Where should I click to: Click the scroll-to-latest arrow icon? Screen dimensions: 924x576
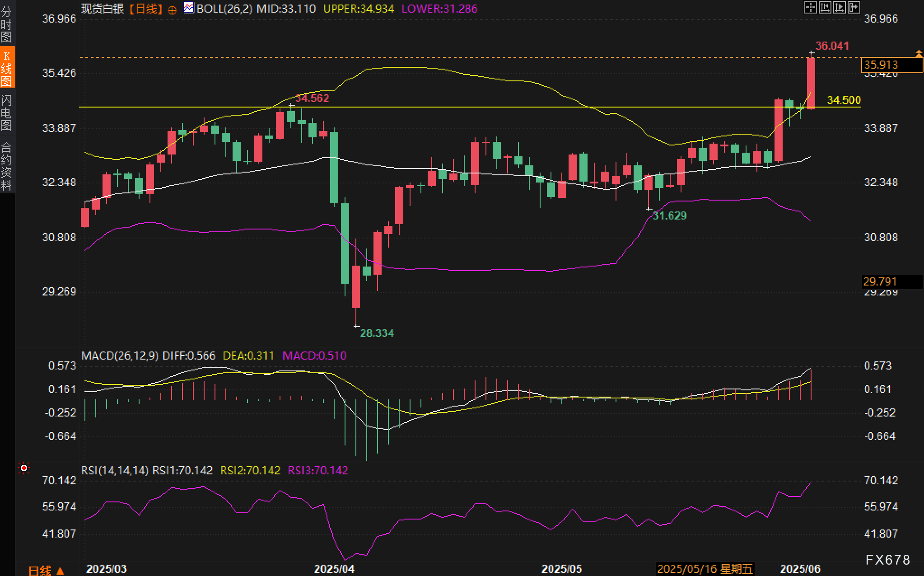click(x=854, y=7)
